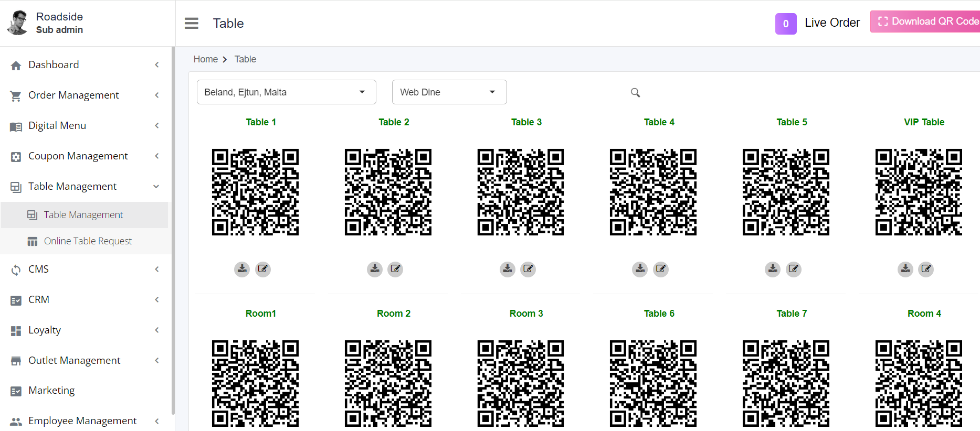Select Table Management submenu item
This screenshot has width=980, height=431.
coord(83,215)
